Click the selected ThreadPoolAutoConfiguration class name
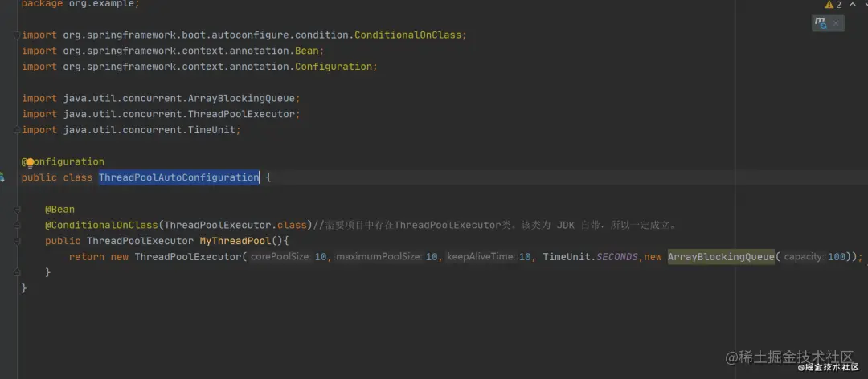Image resolution: width=868 pixels, height=379 pixels. point(178,177)
